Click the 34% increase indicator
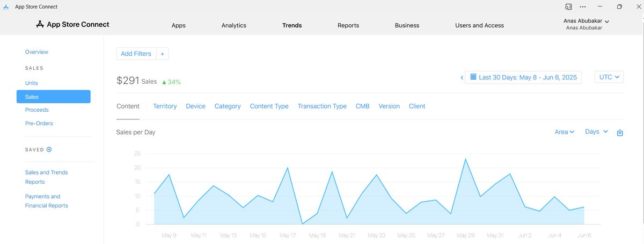Viewport: 644px width, 244px height. pyautogui.click(x=171, y=82)
